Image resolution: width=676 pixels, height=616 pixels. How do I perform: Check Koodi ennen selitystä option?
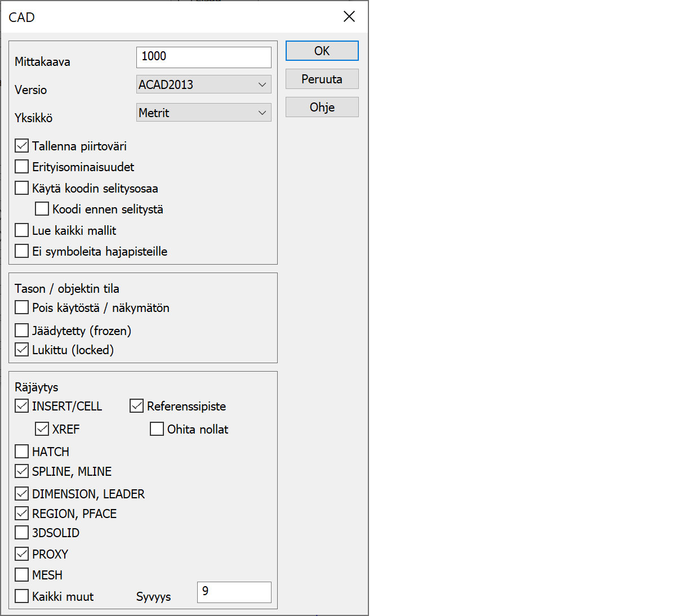[x=42, y=209]
